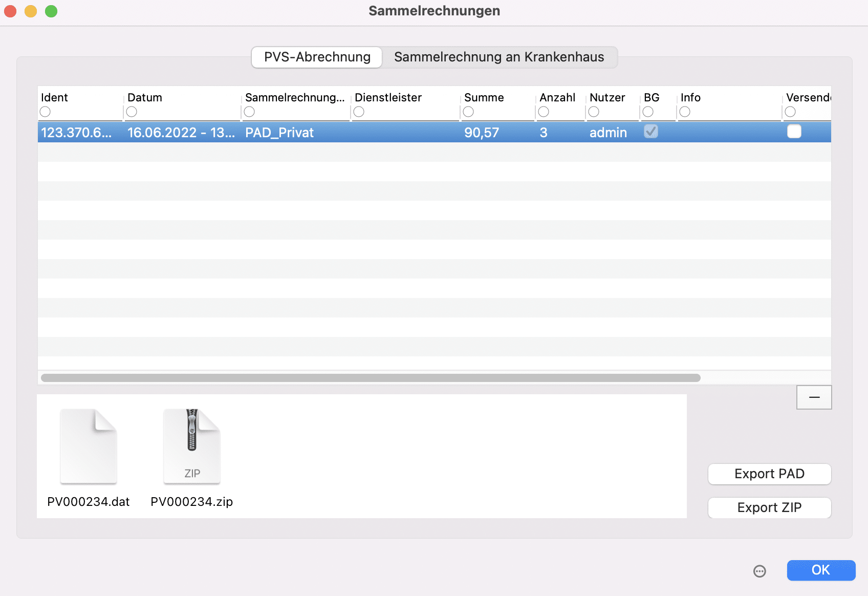Click the 90,57 sum cell
This screenshot has width=868, height=596.
[482, 133]
